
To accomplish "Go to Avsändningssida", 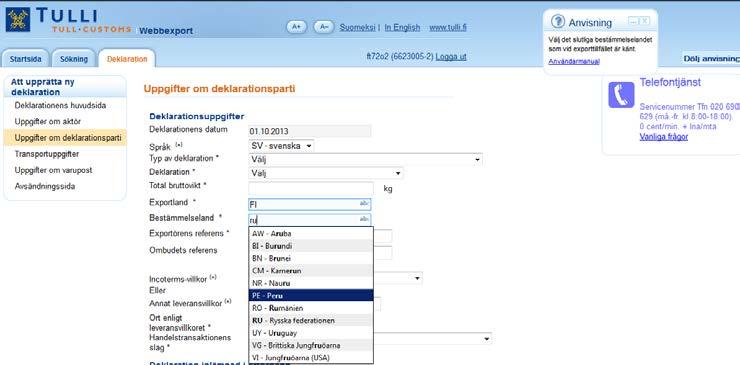I will [45, 186].
